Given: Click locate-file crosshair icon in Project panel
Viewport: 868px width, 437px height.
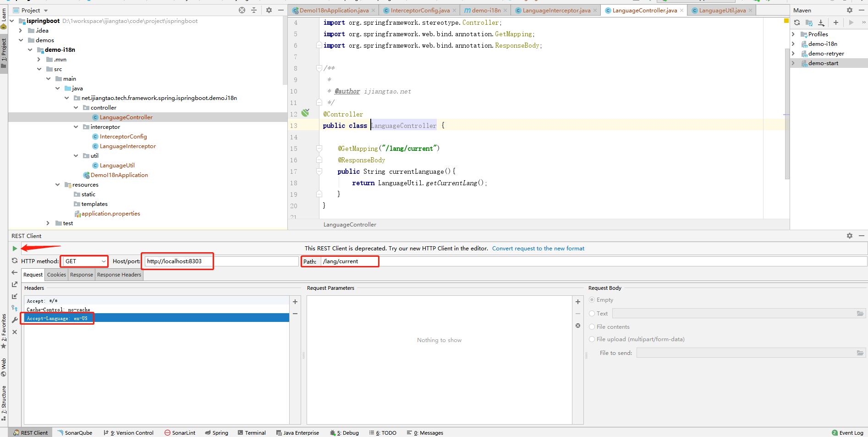Looking at the screenshot, I should [242, 10].
